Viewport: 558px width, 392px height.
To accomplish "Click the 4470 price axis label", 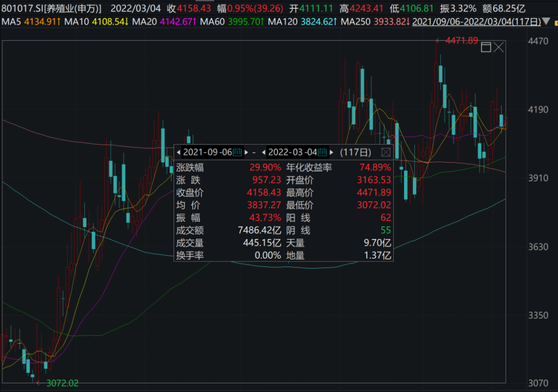I will 538,41.
